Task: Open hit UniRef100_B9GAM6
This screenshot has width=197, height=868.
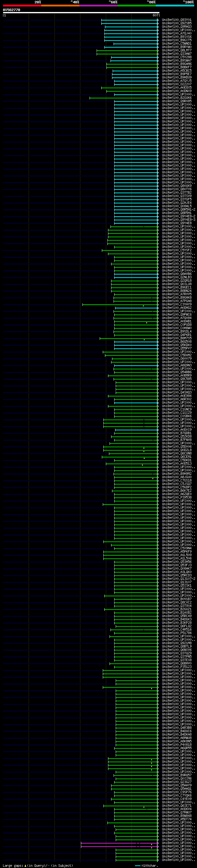Action: coord(176,64)
